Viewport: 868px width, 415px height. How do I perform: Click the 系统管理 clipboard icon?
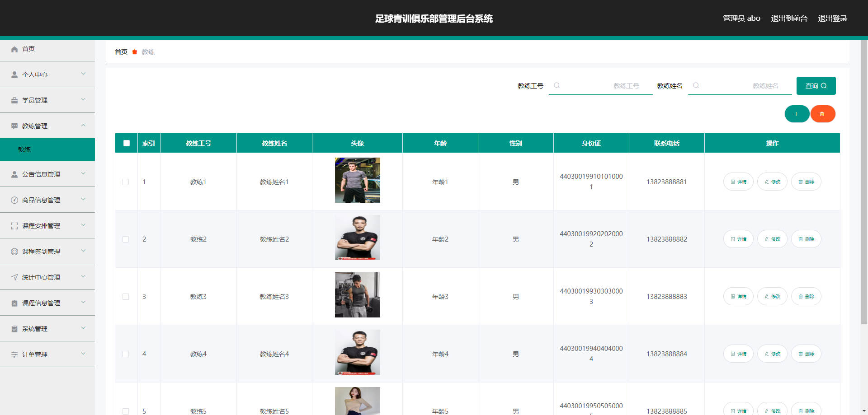(x=14, y=329)
